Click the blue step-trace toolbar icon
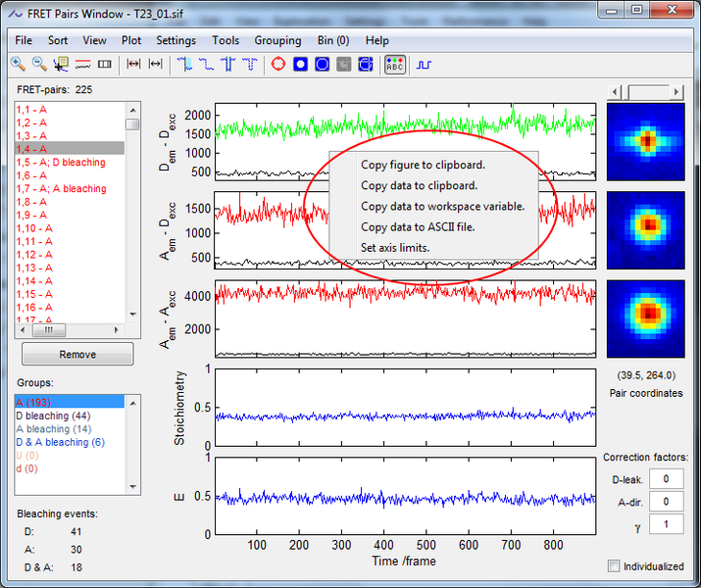Image resolution: width=701 pixels, height=588 pixels. click(425, 65)
